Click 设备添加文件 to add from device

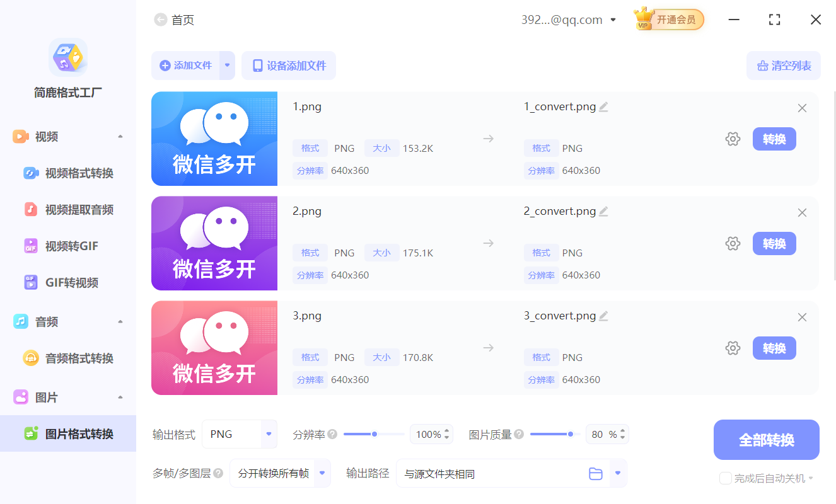(288, 65)
